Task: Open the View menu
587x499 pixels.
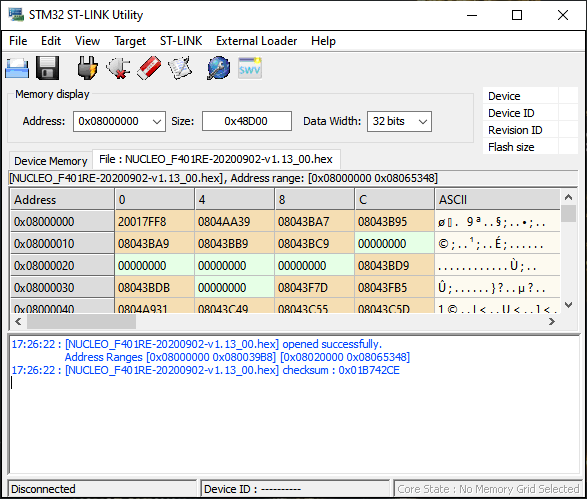Action: (87, 40)
